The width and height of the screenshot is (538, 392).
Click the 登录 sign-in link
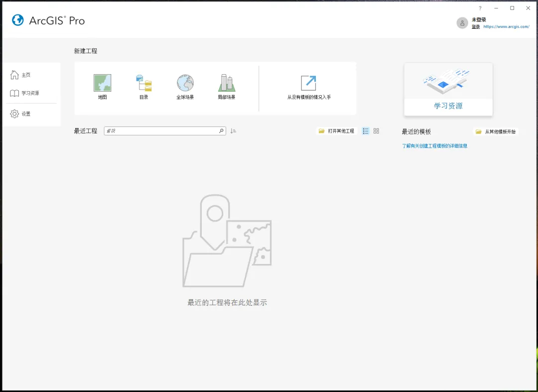[476, 27]
